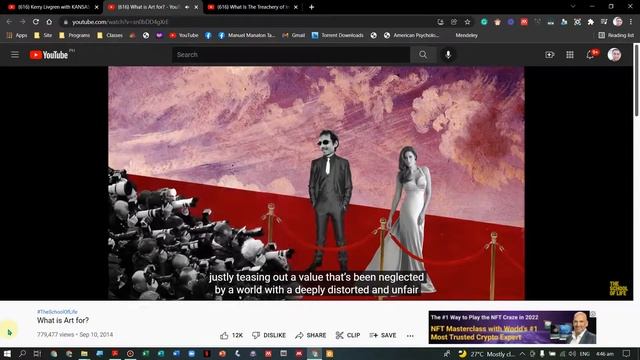
Task: Go forward with the browser forward arrow
Action: [x=22, y=22]
